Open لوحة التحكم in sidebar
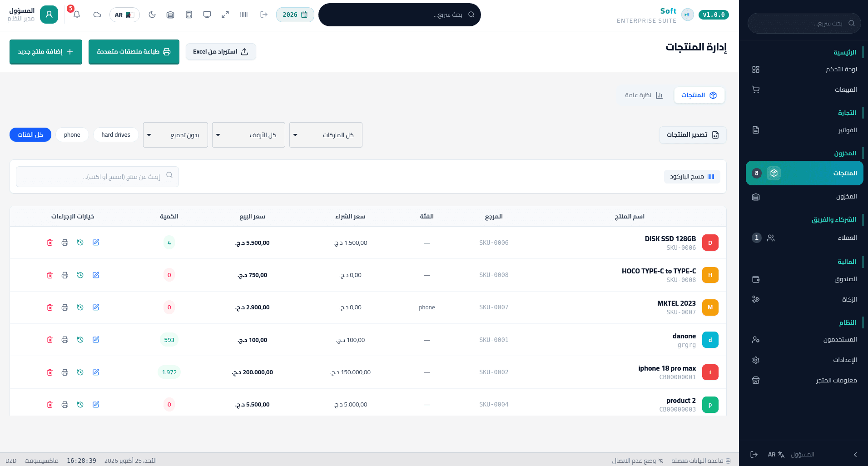Image resolution: width=868 pixels, height=466 pixels. click(804, 69)
